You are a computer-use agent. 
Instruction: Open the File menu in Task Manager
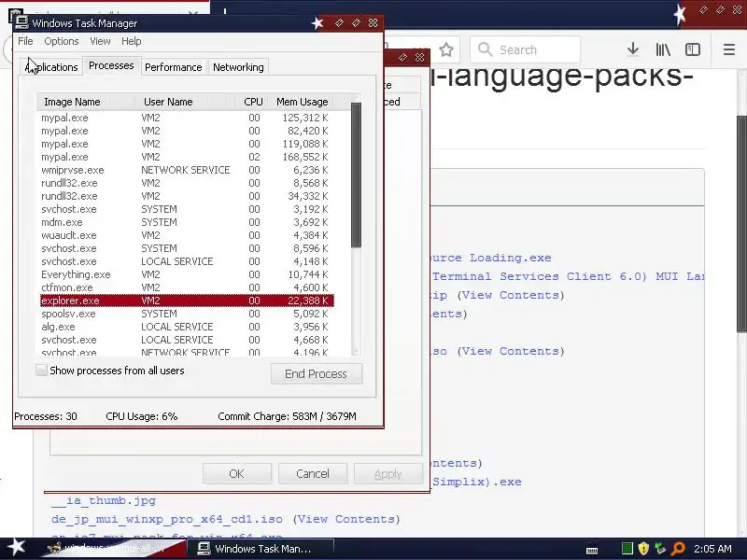coord(25,41)
